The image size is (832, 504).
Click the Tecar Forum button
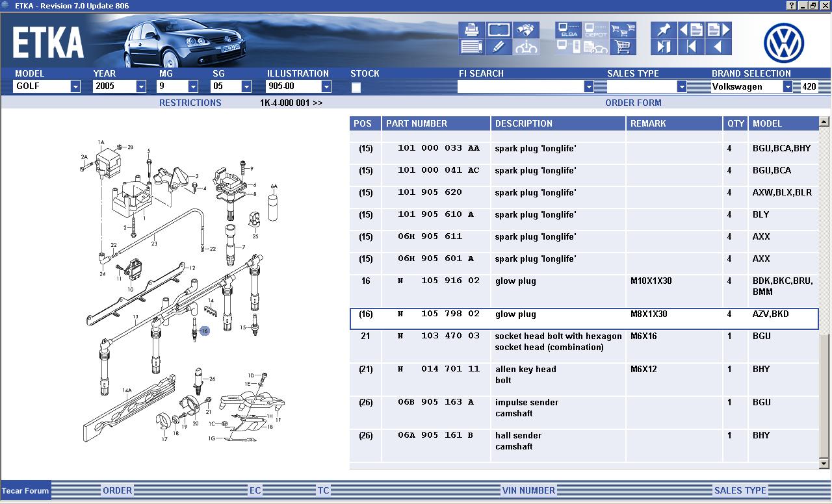25,490
